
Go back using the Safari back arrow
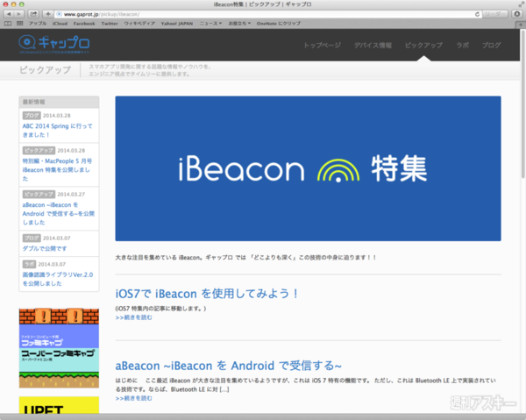[9, 14]
